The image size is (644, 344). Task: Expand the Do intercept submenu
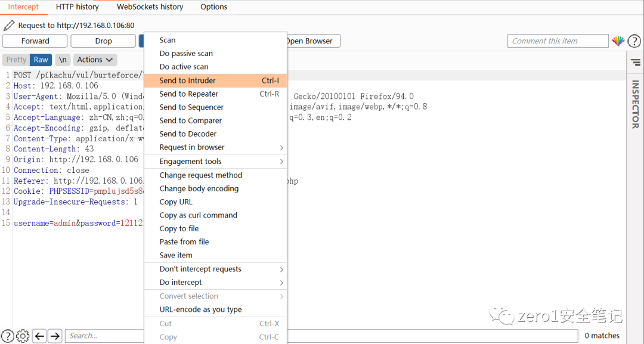(x=215, y=283)
